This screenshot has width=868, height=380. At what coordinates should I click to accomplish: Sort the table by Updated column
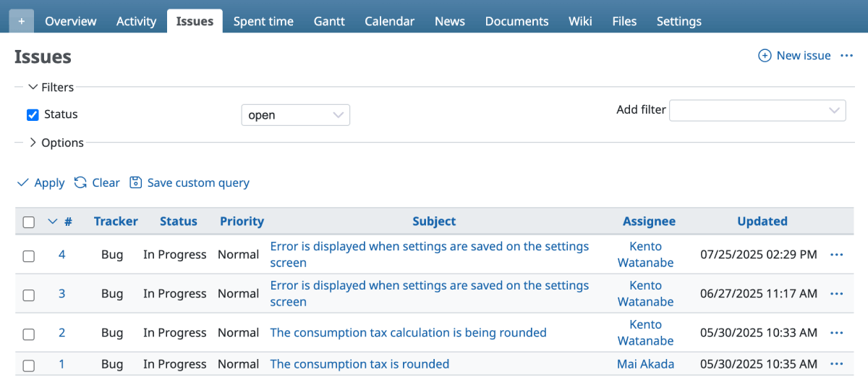pyautogui.click(x=762, y=221)
